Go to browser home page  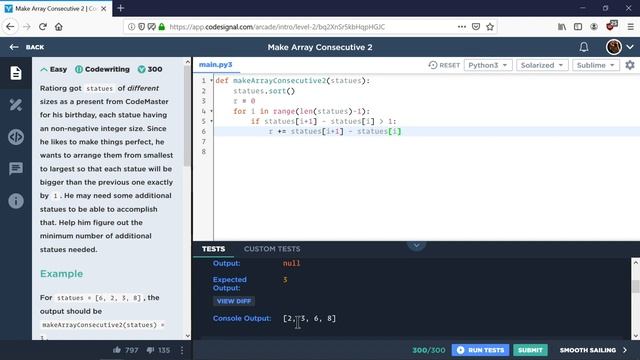(x=59, y=27)
